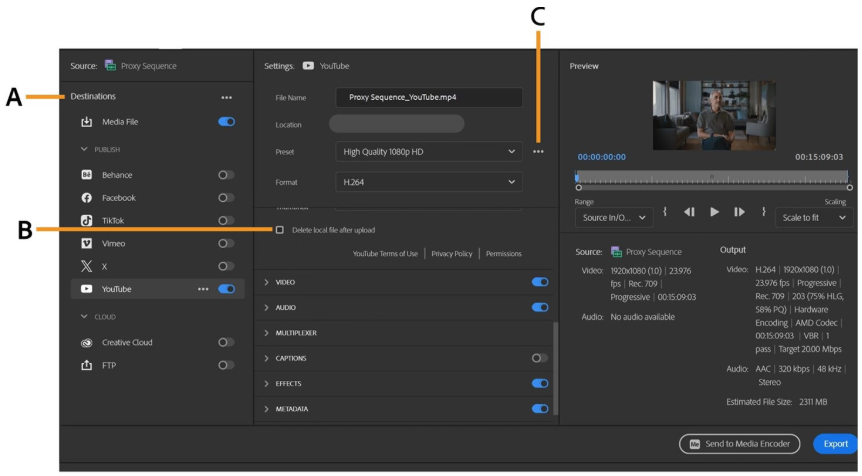Open the Preset dropdown High Quality 1080p HD
Image resolution: width=862 pixels, height=476 pixels.
[x=429, y=152]
